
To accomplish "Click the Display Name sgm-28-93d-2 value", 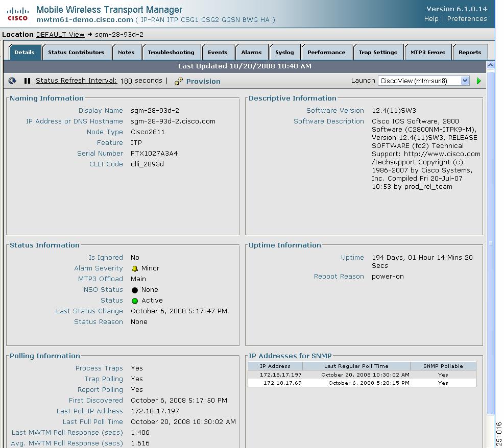I will pos(155,111).
